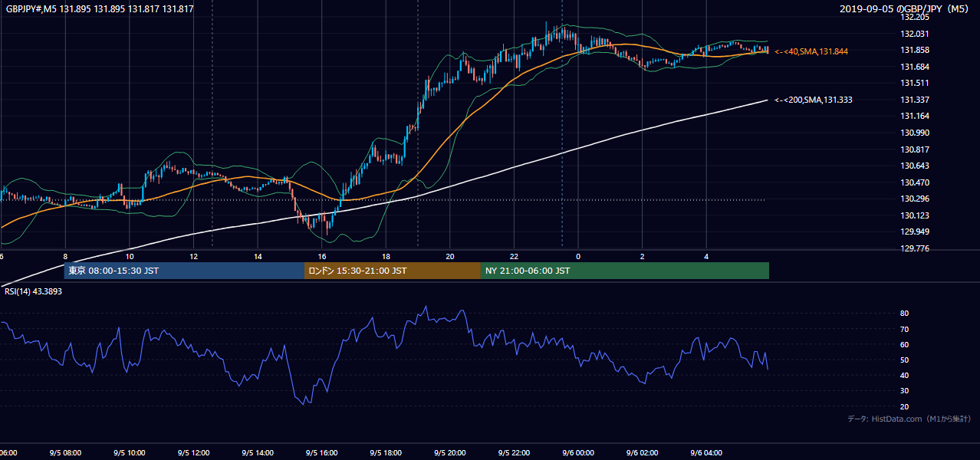The width and height of the screenshot is (980, 460).
Task: Click price axis value 130.296
Action: point(914,199)
